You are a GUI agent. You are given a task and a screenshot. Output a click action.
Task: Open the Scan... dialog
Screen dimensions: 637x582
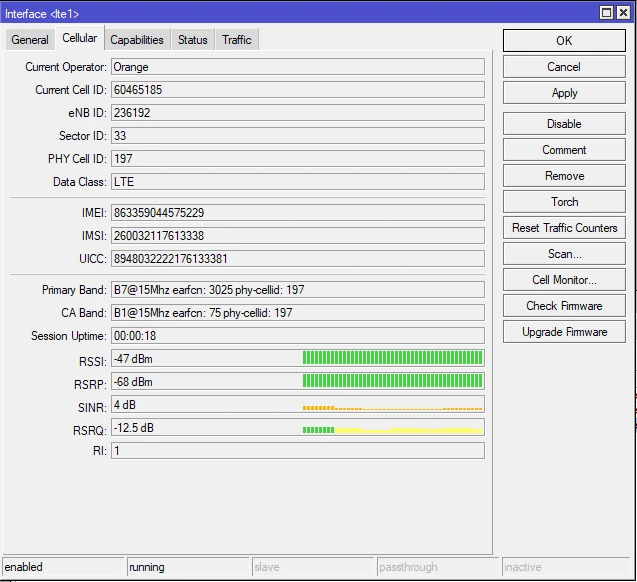(x=564, y=253)
